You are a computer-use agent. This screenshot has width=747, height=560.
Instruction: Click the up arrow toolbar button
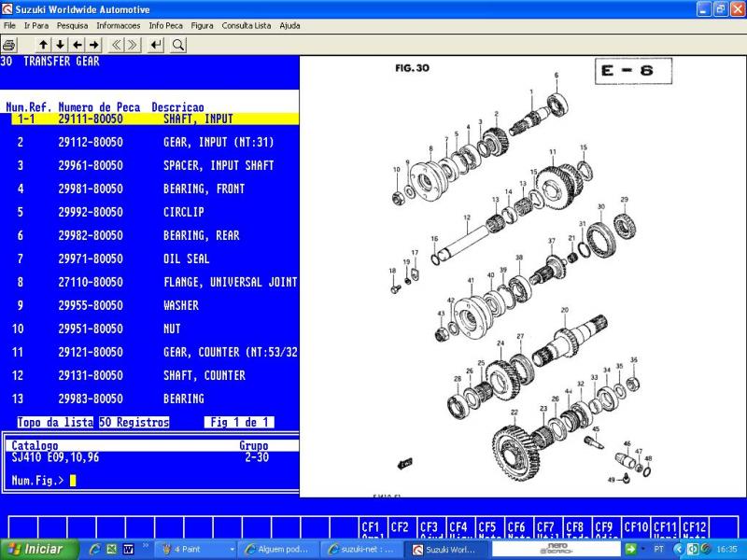tap(43, 45)
